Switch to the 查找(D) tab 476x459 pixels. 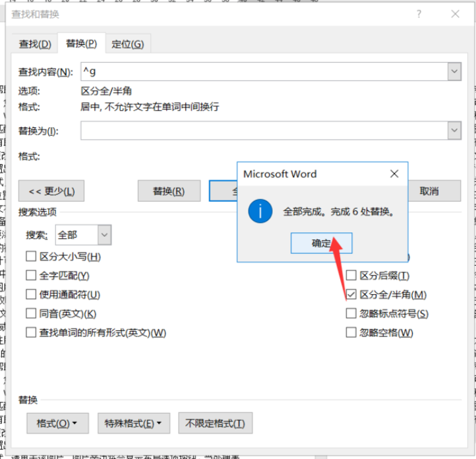coord(35,44)
